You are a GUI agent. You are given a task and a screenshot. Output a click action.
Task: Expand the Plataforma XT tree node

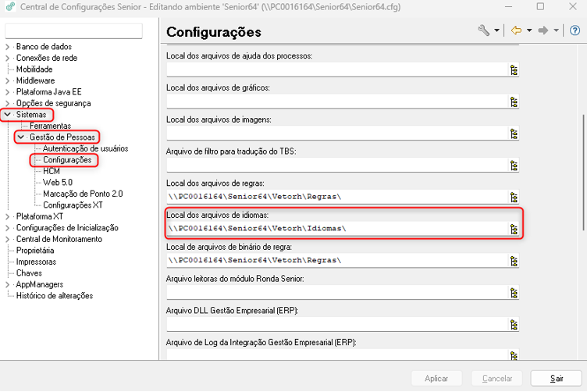(x=8, y=216)
